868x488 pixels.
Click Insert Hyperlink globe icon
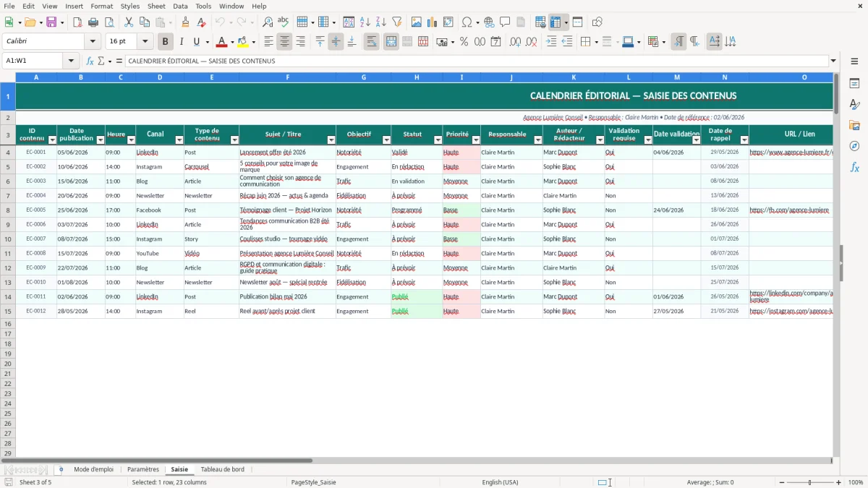[489, 22]
